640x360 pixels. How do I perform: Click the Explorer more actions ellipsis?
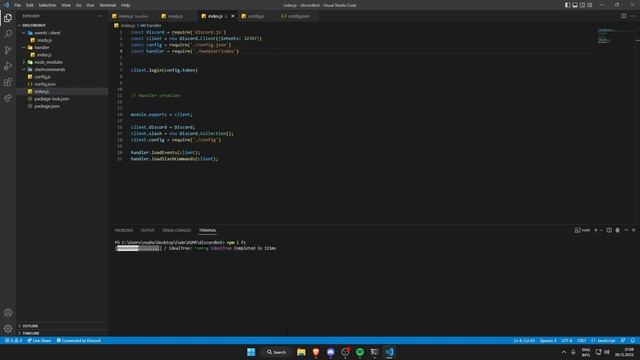[x=100, y=16]
